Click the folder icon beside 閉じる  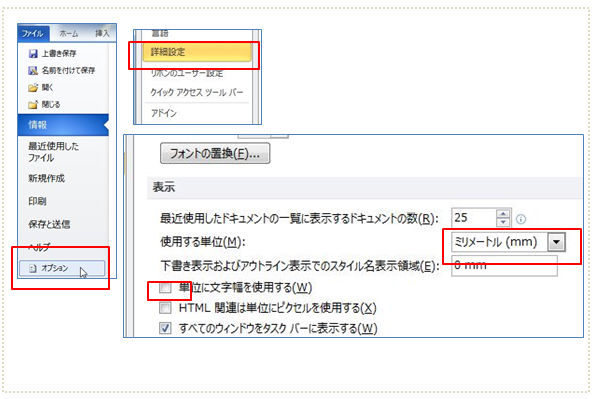(33, 104)
